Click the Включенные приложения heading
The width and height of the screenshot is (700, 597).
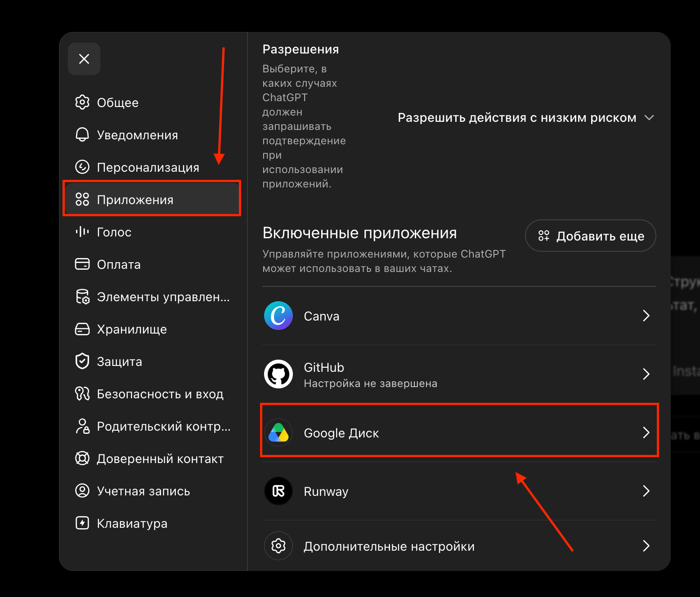tap(359, 233)
